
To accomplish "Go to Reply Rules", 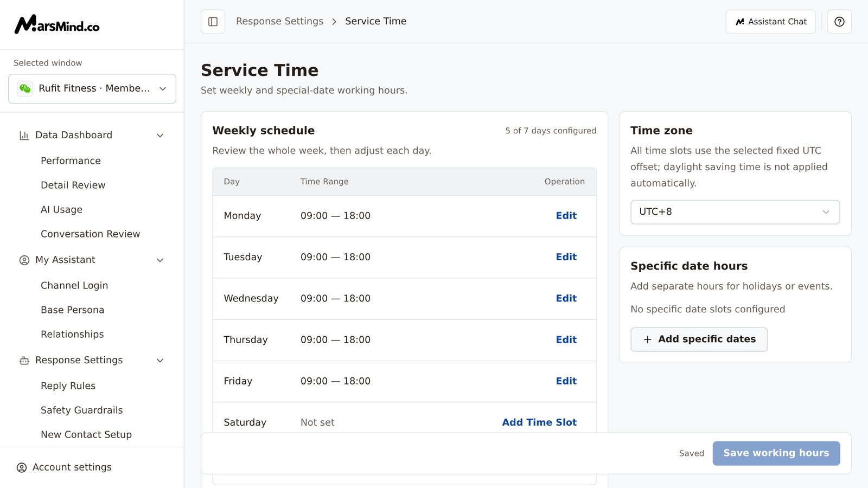I will (68, 386).
